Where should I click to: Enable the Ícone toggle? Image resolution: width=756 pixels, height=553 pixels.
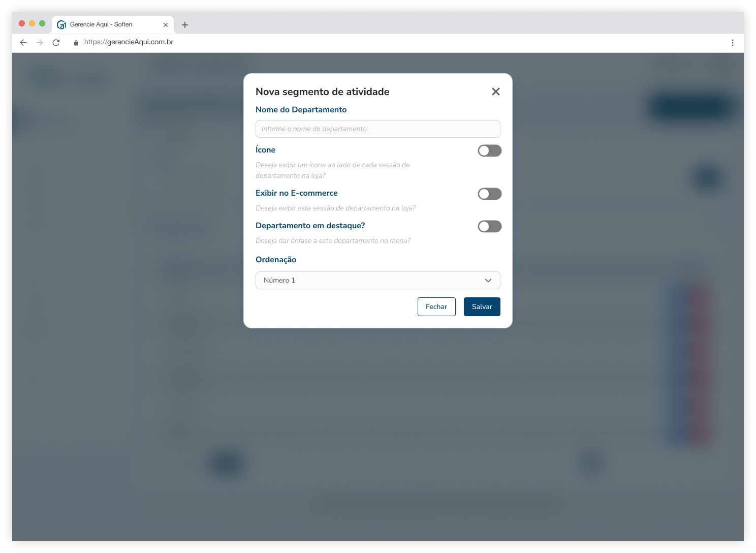(x=490, y=150)
